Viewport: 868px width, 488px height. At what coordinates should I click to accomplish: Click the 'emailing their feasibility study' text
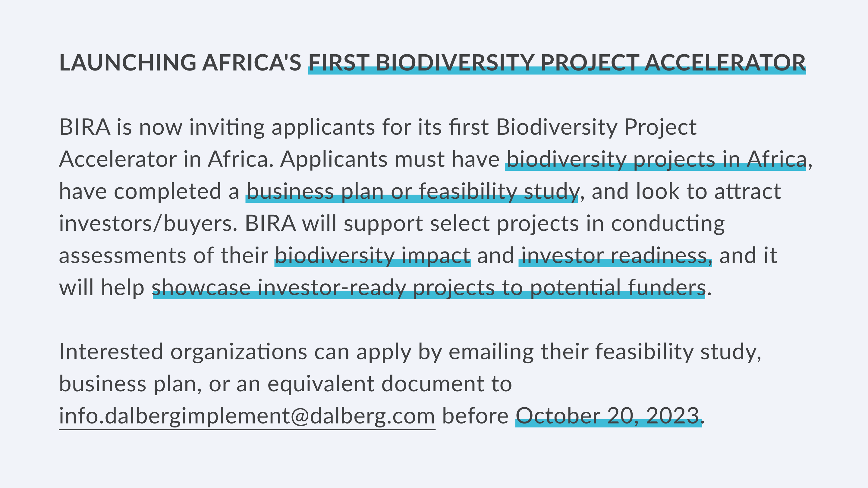click(x=605, y=352)
